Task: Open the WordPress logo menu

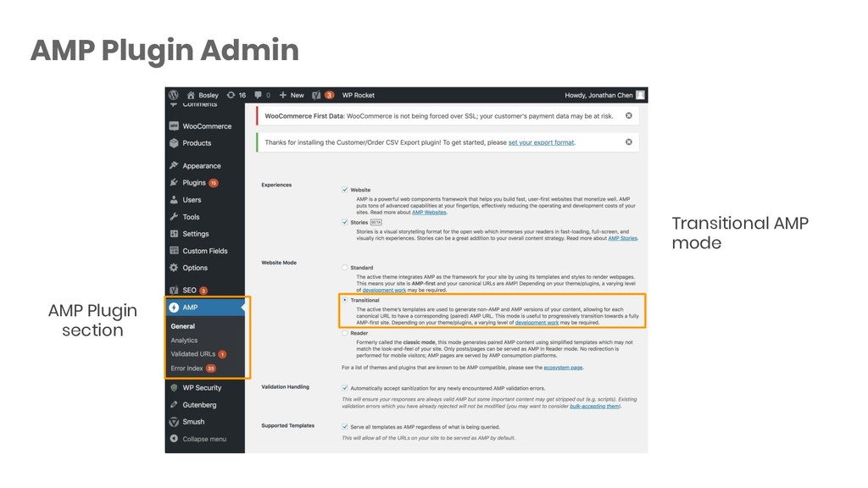Action: (x=173, y=95)
